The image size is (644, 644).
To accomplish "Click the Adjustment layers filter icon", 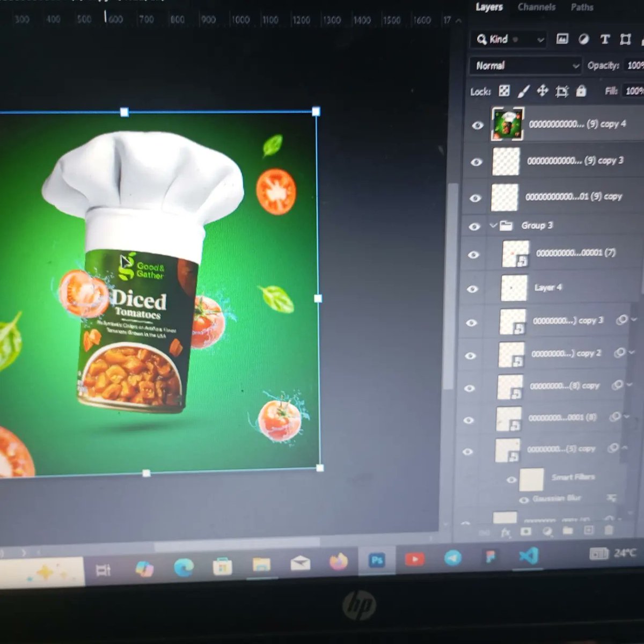I will 584,40.
